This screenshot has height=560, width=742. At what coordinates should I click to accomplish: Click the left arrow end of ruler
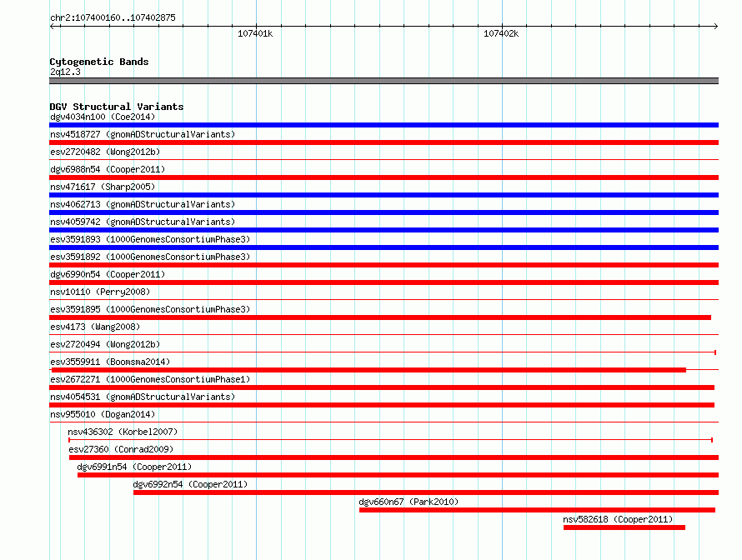[53, 27]
